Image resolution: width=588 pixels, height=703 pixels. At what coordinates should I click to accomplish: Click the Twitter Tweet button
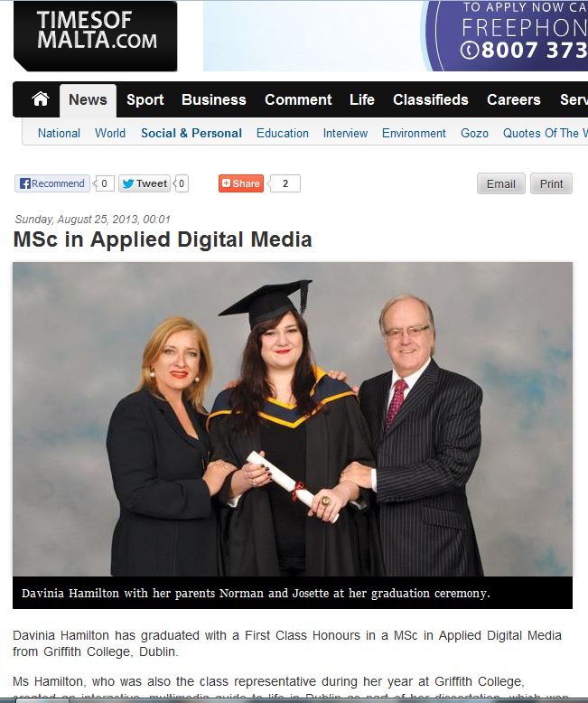[145, 183]
